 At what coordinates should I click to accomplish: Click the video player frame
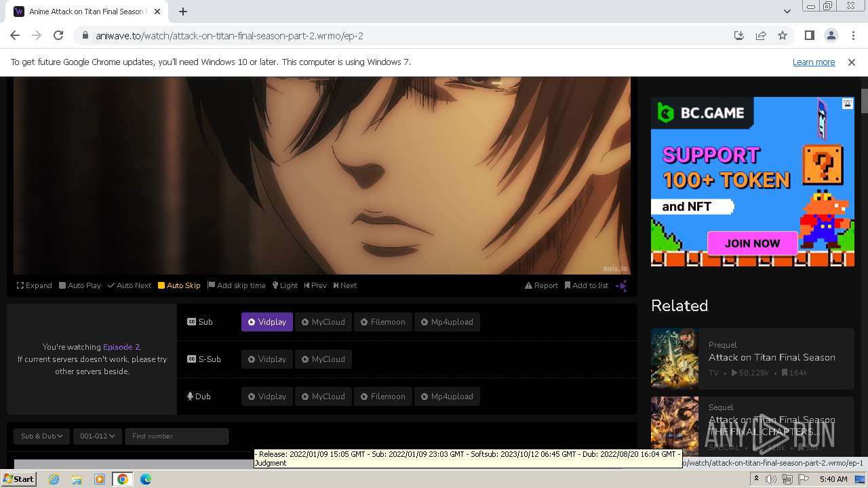(322, 175)
